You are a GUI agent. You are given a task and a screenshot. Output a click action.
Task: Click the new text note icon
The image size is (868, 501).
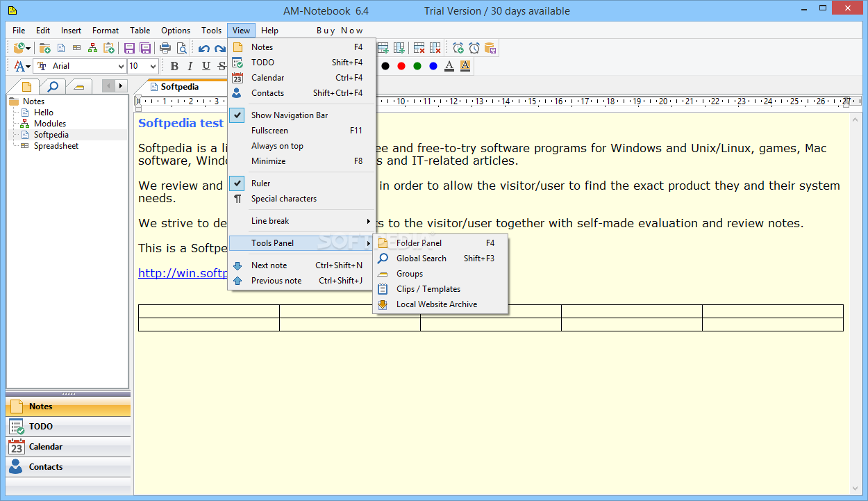(x=61, y=48)
